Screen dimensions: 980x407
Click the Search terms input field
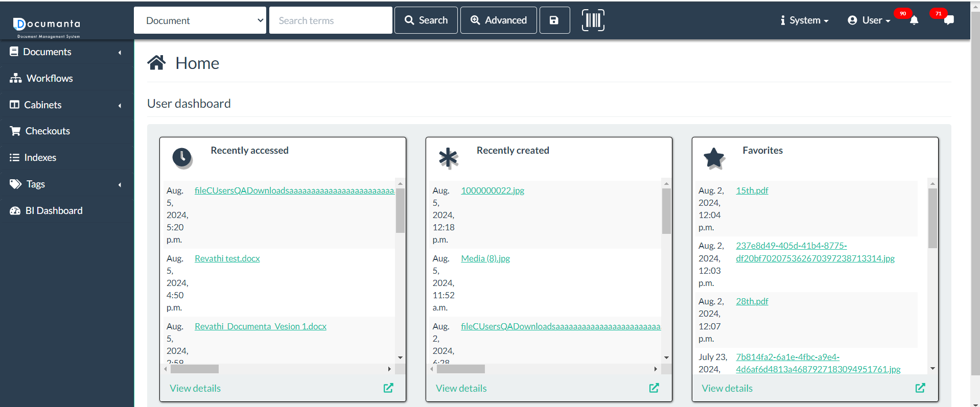coord(331,20)
